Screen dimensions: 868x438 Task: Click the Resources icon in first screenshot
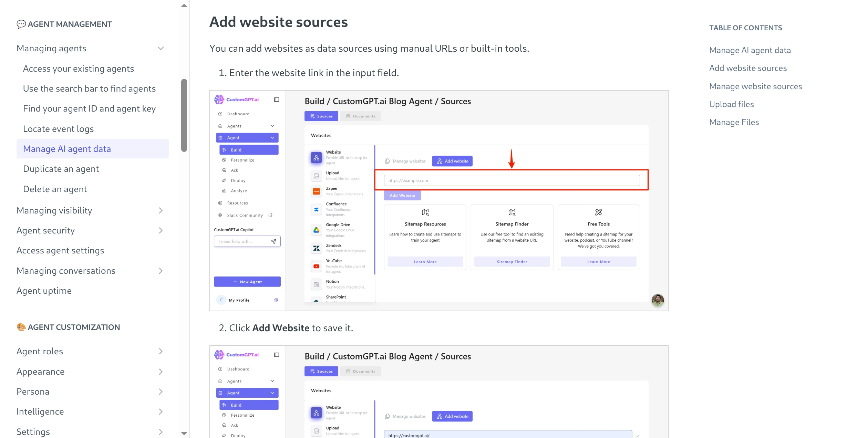click(x=220, y=203)
